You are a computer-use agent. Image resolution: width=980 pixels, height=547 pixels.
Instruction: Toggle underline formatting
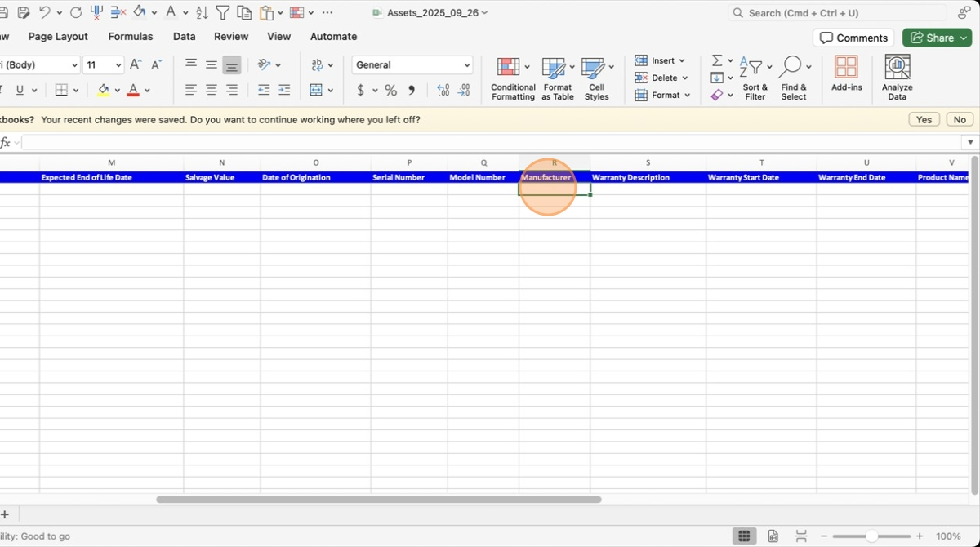[20, 91]
